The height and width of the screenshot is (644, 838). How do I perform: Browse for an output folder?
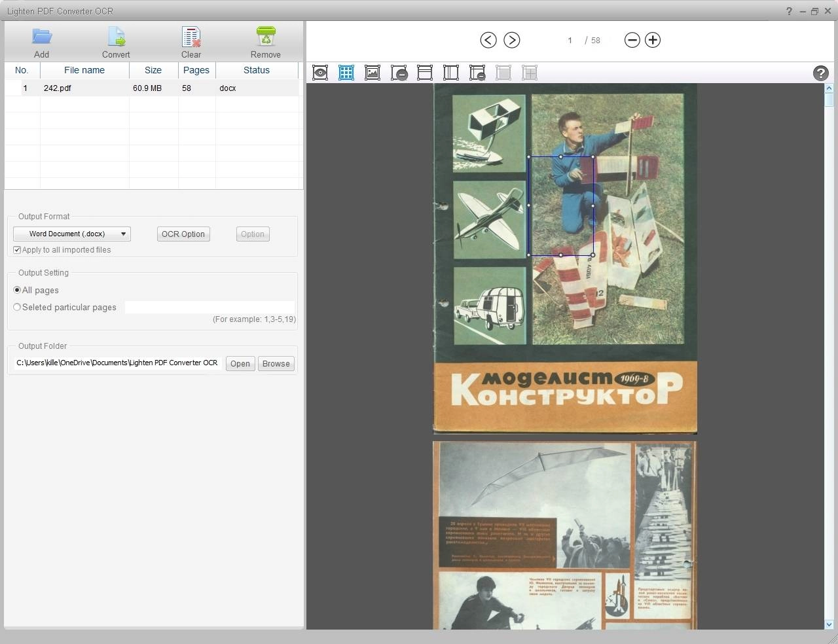pos(276,364)
